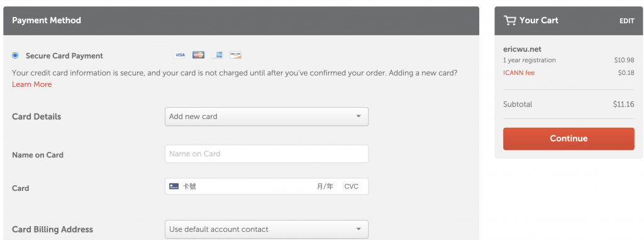Click EDIT in Your Cart header
The width and height of the screenshot is (644, 240).
coord(627,21)
